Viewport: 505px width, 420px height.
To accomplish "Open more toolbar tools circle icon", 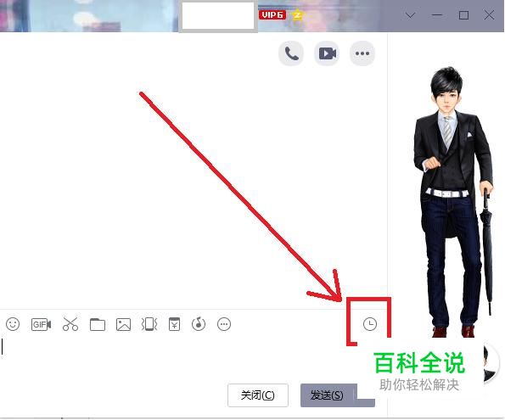I will point(224,324).
